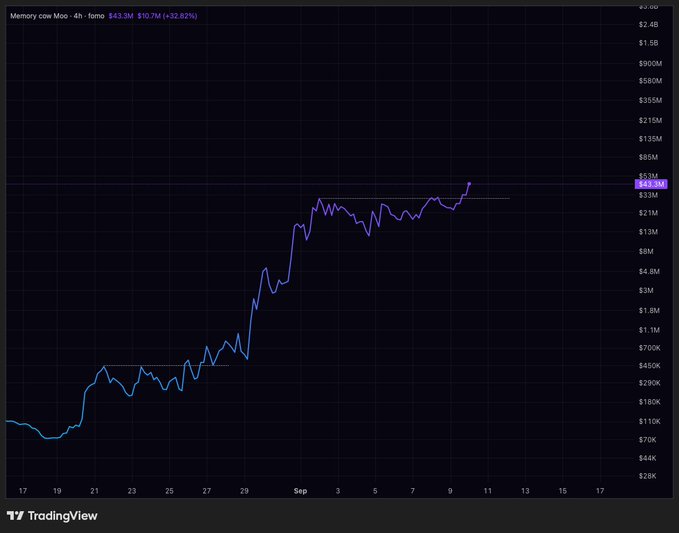Image resolution: width=679 pixels, height=533 pixels.
Task: Click the last data point marker on the line
Action: (469, 184)
